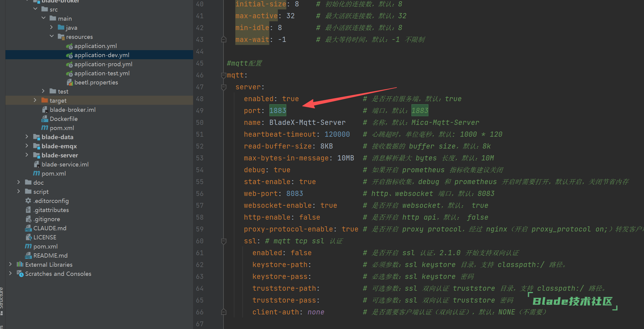This screenshot has height=329, width=644.
Task: Click the highlighted port value 1883
Action: click(278, 111)
